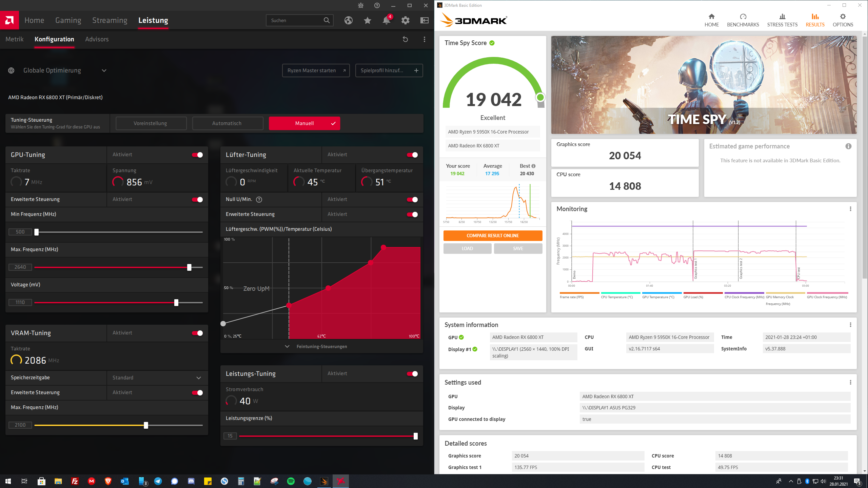The height and width of the screenshot is (488, 868).
Task: Open the AMD notifications bell icon
Action: tap(386, 20)
